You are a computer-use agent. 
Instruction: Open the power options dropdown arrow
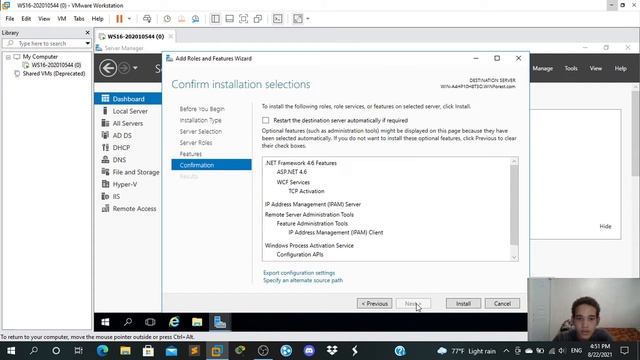(129, 19)
